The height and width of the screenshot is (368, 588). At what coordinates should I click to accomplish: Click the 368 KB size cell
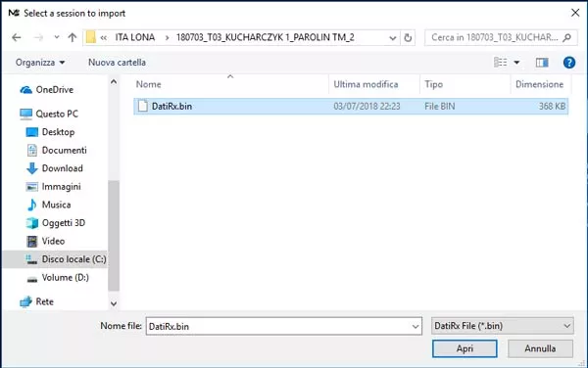click(552, 107)
